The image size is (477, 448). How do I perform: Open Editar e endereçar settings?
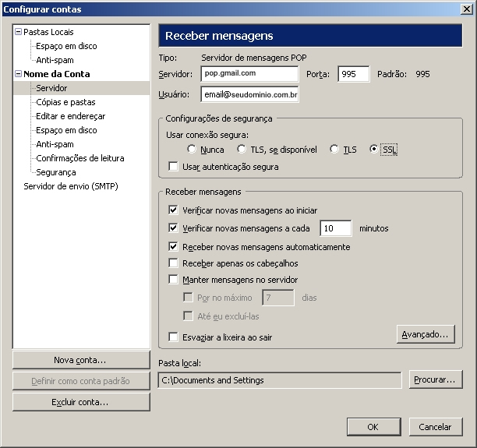click(70, 116)
